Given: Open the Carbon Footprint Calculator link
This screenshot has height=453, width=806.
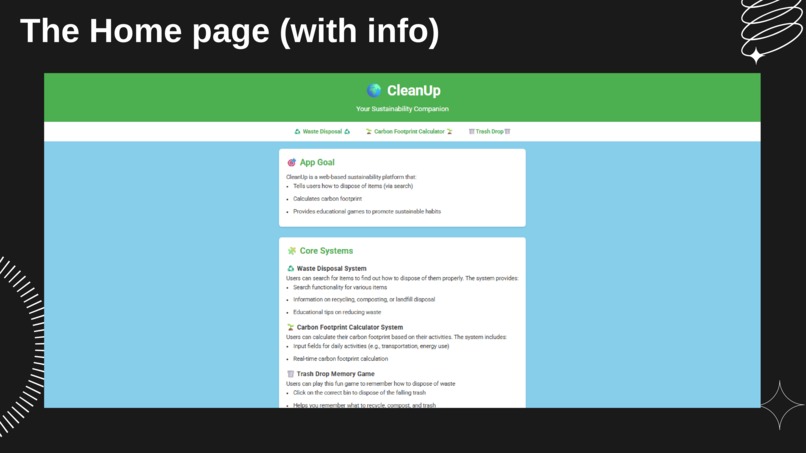Looking at the screenshot, I should (409, 132).
